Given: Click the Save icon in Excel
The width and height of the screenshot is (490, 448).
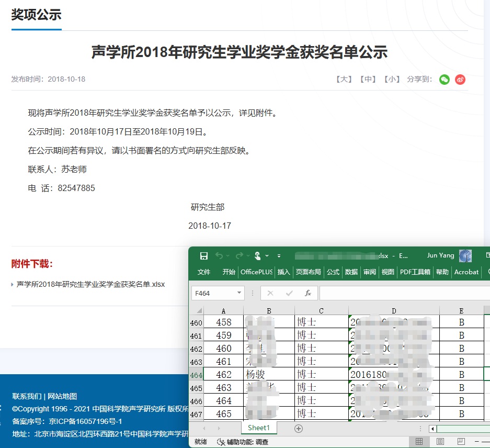Looking at the screenshot, I should 204,256.
